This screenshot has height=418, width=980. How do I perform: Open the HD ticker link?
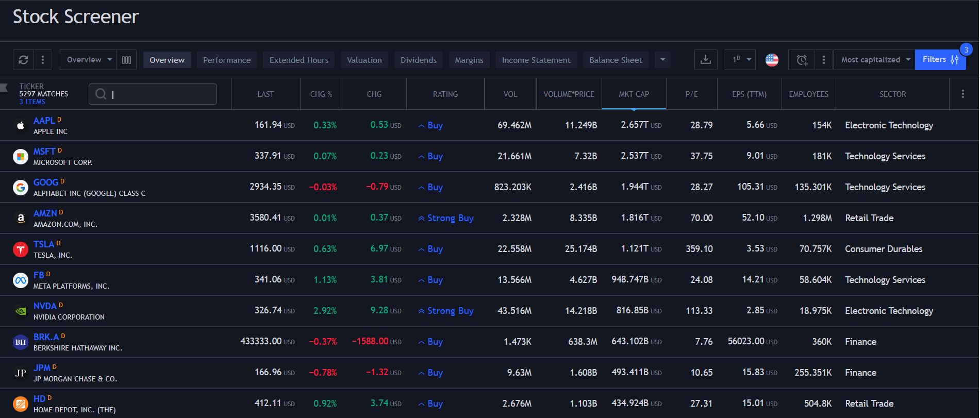click(x=40, y=398)
